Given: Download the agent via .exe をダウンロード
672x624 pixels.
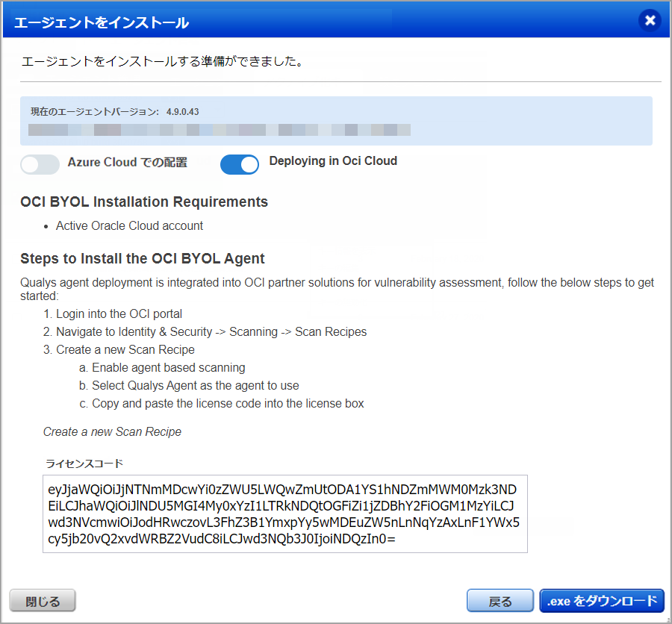Looking at the screenshot, I should click(601, 600).
